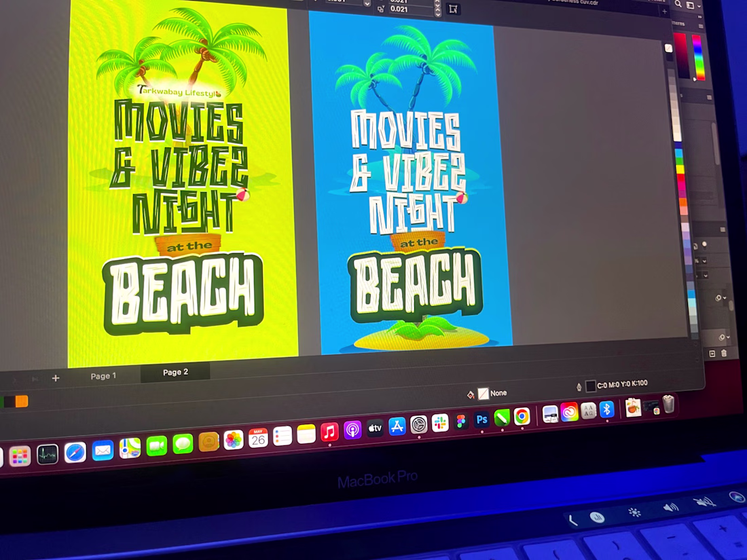Click the no-color swatch atop the palette
This screenshot has height=560, width=747.
click(668, 48)
